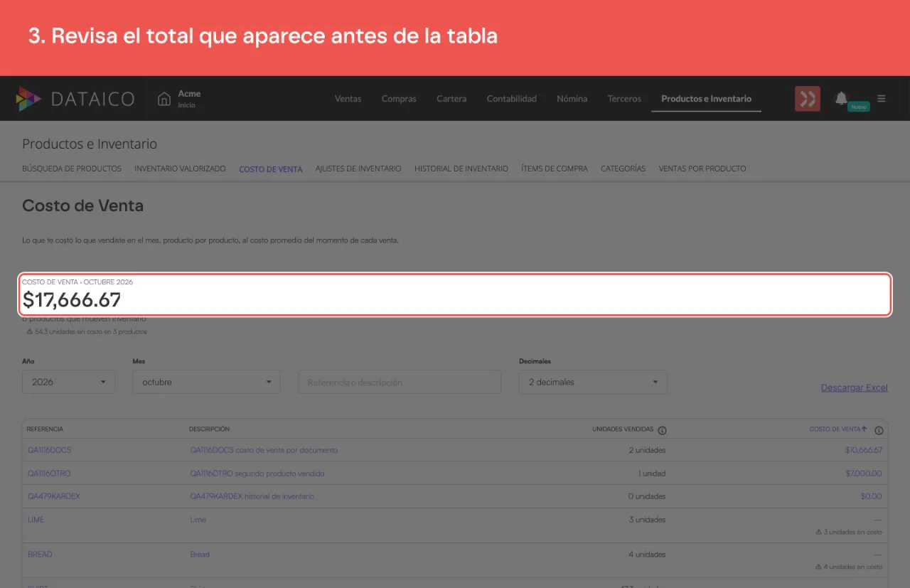
Task: Open the QA1116OTRO reference link
Action: click(x=49, y=474)
